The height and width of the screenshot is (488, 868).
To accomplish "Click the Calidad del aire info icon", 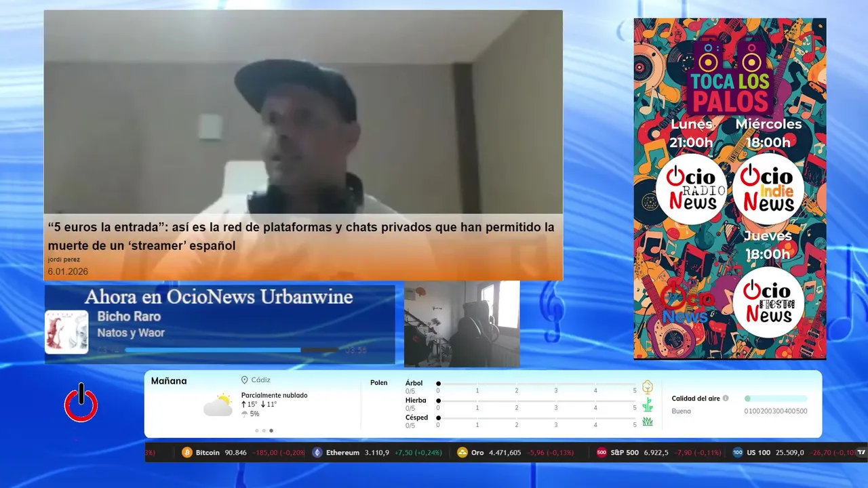I will pos(726,399).
